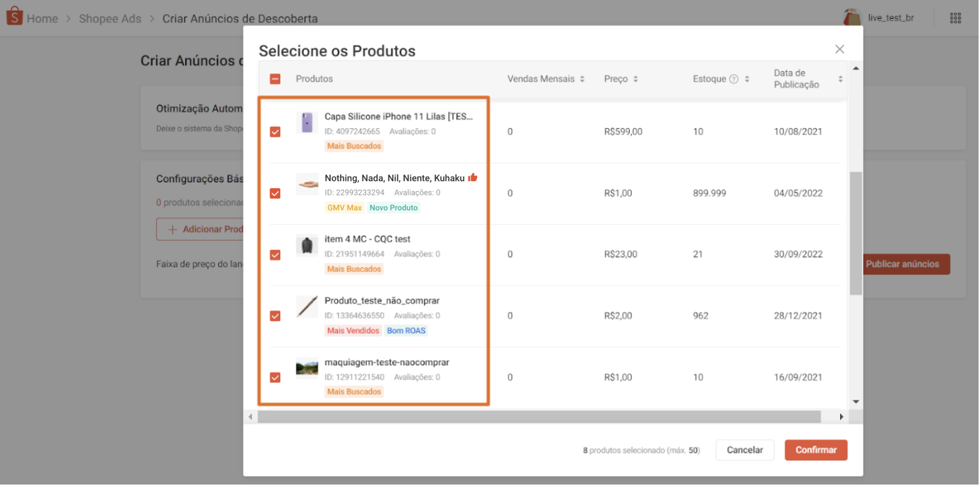The image size is (980, 486).
Task: Click the live_test_br account avatar
Action: [853, 17]
